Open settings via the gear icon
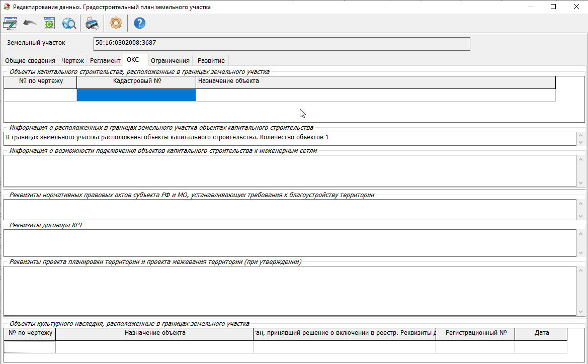 116,23
